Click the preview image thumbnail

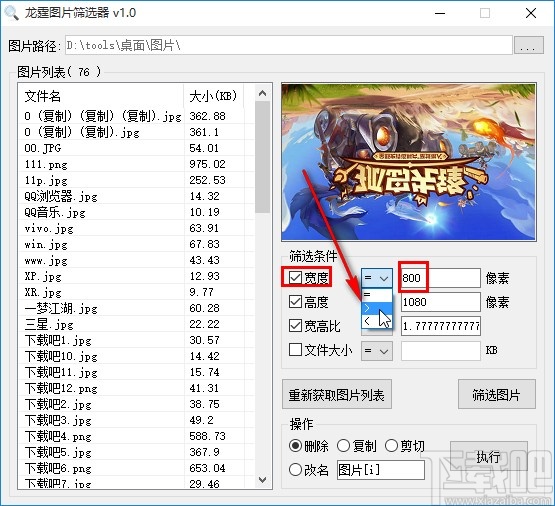pos(409,162)
